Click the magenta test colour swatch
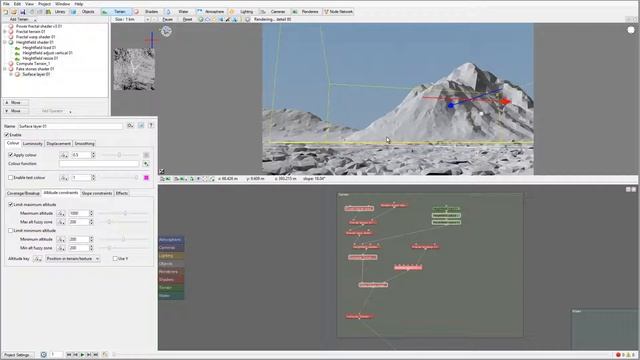 tap(146, 178)
